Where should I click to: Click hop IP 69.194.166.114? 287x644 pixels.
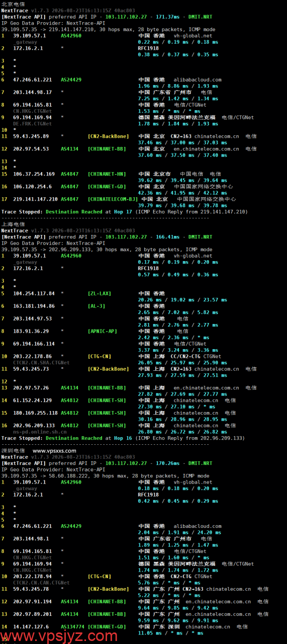coord(34,344)
